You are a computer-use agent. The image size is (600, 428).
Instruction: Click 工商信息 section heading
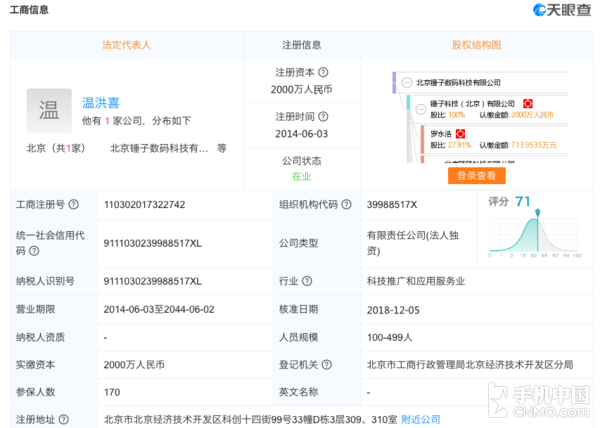(29, 10)
